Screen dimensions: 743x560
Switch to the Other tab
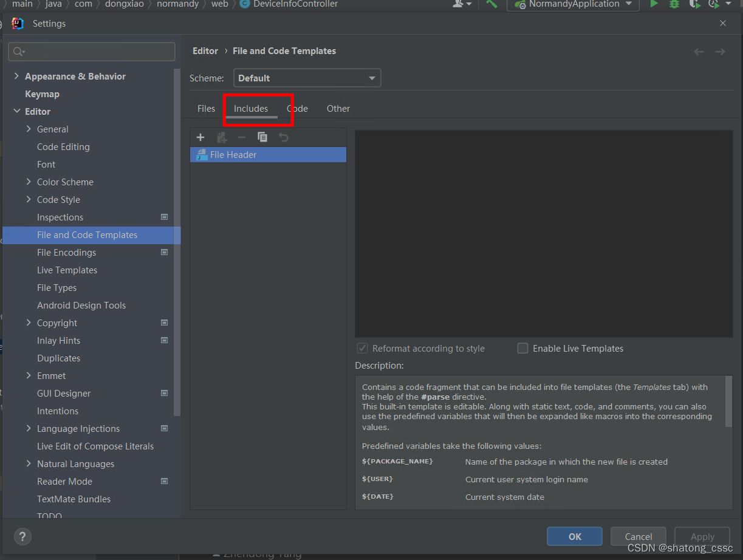(x=338, y=108)
